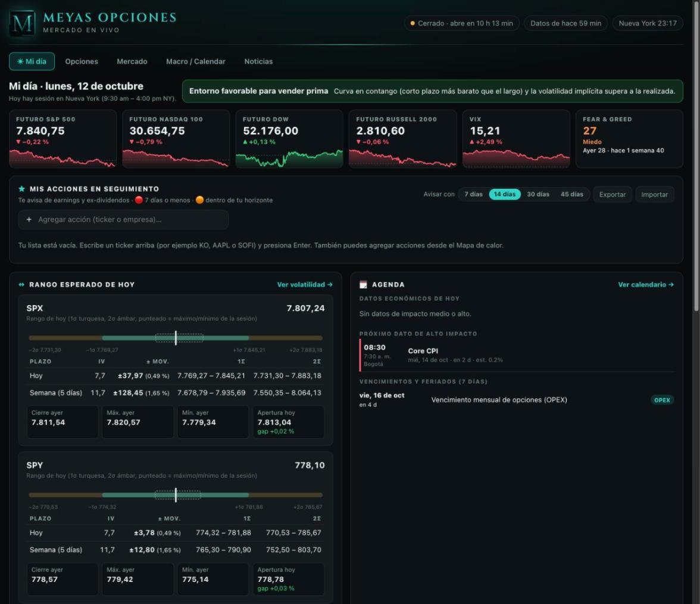Click the SPY price 778,10
Image resolution: width=700 pixels, height=604 pixels.
tap(310, 465)
